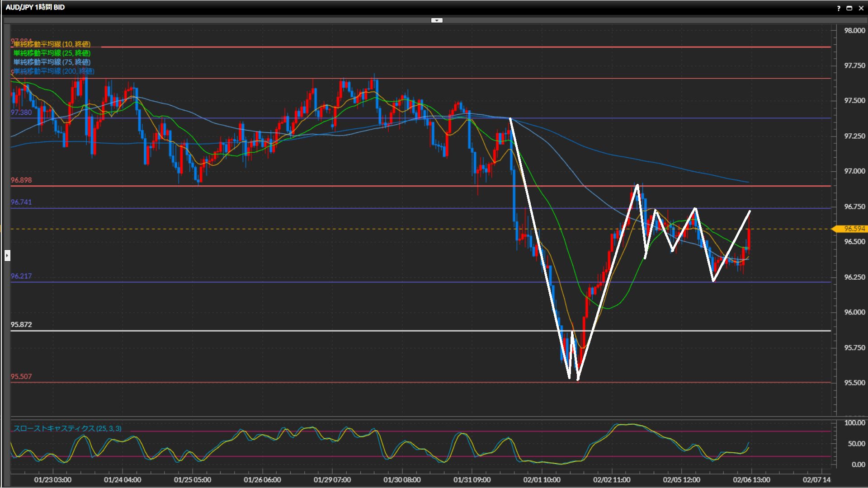The height and width of the screenshot is (488, 868).
Task: Select the Slow Stochastics (25,3,3) indicator label
Action: coord(67,428)
